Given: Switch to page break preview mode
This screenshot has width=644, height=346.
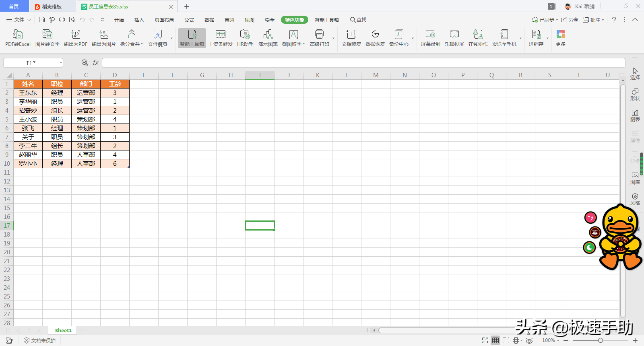Looking at the screenshot, I should coord(506,340).
